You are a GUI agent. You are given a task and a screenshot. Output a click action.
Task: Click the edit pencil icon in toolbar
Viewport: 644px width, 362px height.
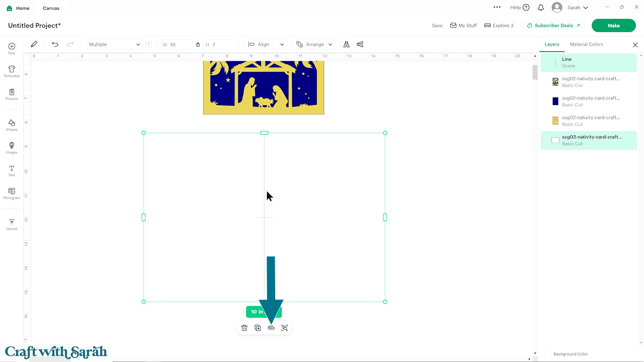pyautogui.click(x=34, y=44)
